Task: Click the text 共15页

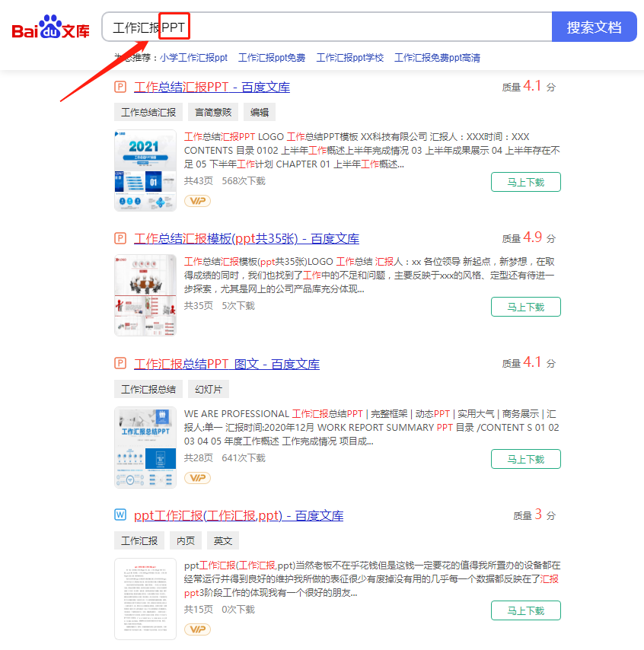Action: (198, 609)
